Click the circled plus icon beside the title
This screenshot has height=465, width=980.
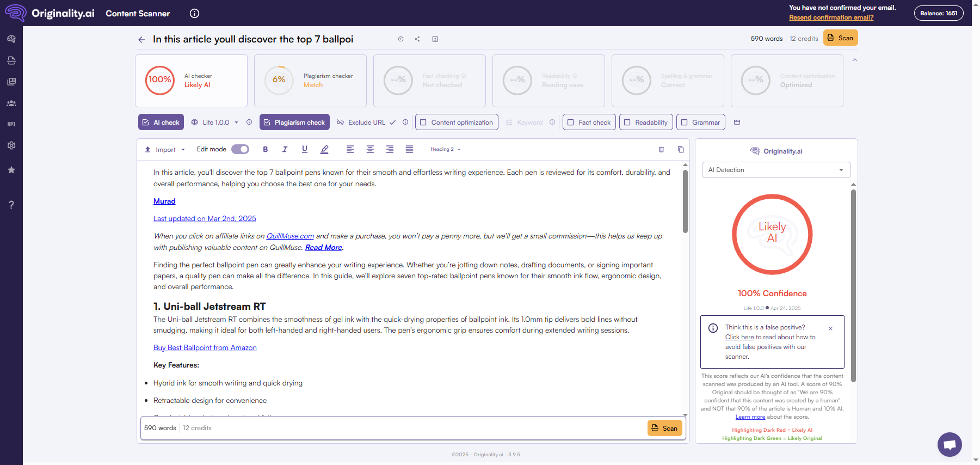[401, 39]
